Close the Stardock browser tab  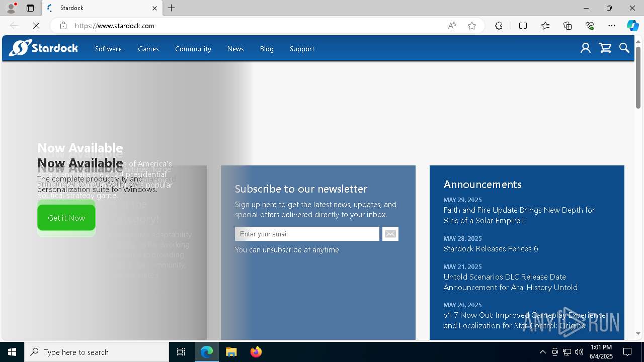(155, 8)
